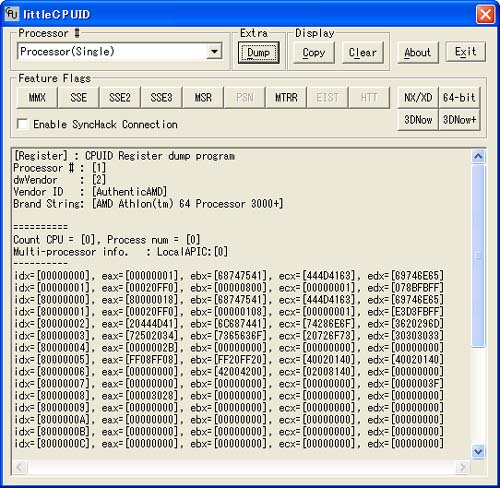Click the 3DNow+ flag button
Screen dimensions: 500x488
pyautogui.click(x=459, y=120)
